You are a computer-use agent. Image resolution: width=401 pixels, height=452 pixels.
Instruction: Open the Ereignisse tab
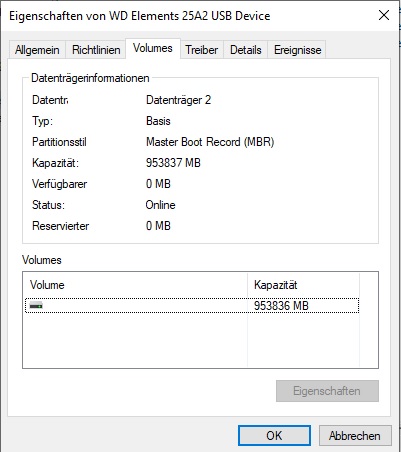point(297,50)
